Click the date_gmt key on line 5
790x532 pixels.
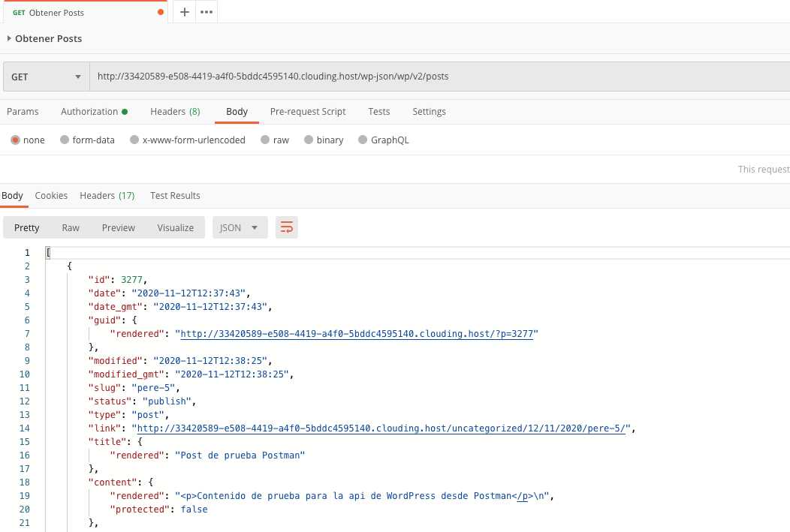pyautogui.click(x=116, y=307)
